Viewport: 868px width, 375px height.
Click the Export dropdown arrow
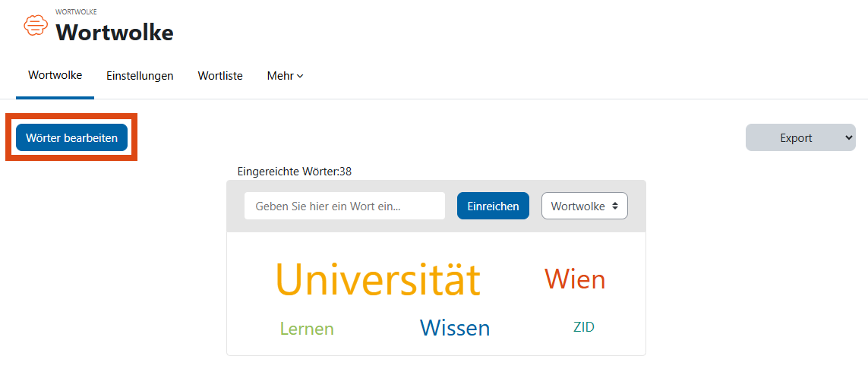[850, 137]
